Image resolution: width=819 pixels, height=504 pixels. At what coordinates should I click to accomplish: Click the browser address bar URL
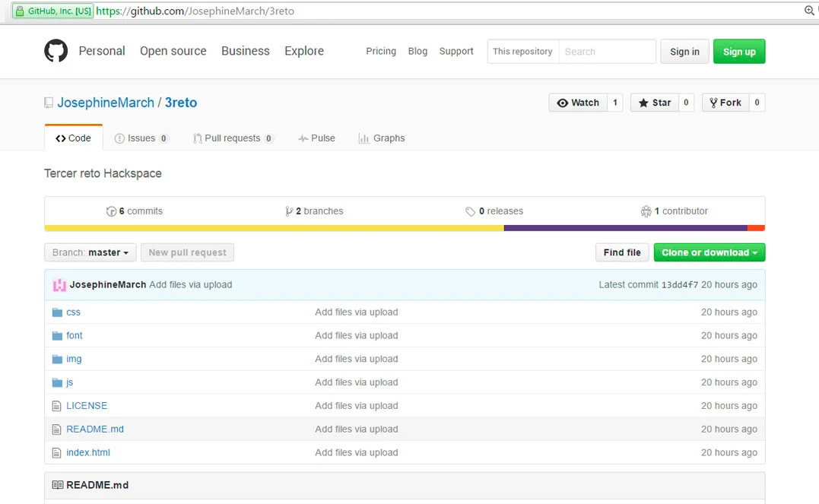[x=195, y=11]
